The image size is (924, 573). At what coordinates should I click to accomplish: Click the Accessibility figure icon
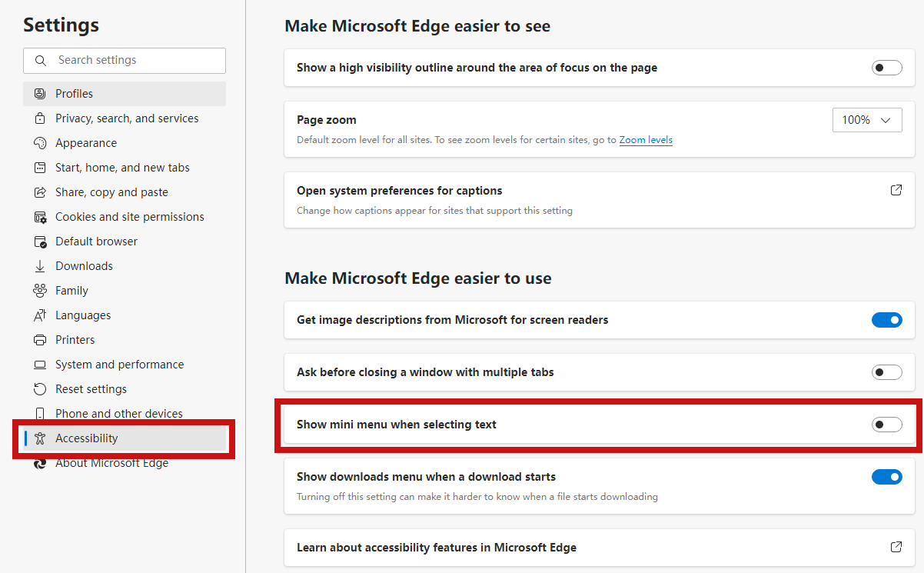click(x=40, y=438)
